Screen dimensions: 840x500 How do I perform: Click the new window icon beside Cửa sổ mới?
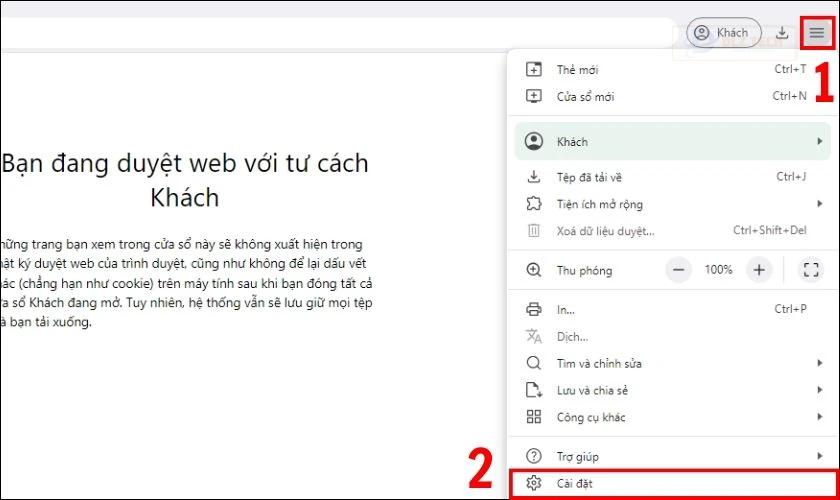(534, 96)
